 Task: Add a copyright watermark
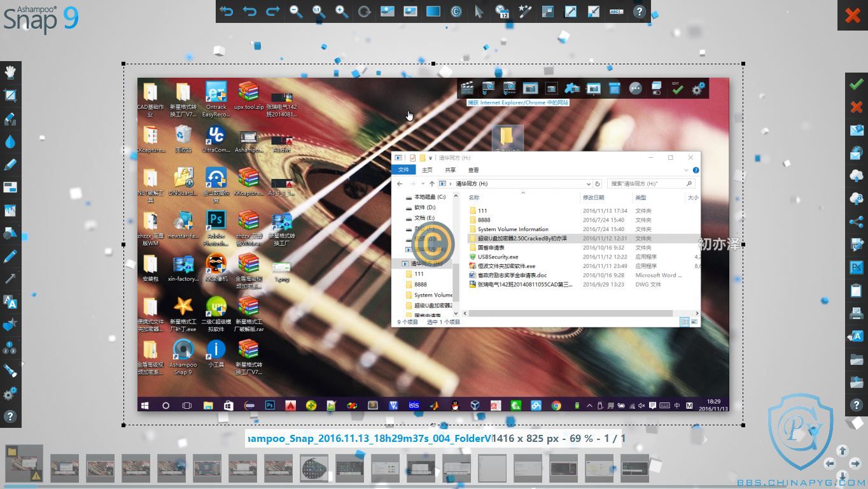[x=456, y=11]
